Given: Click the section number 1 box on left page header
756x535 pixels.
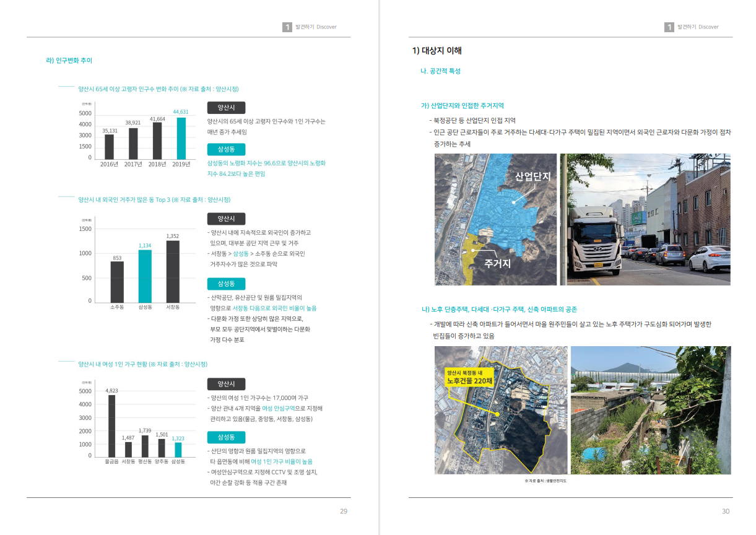Looking at the screenshot, I should pos(287,27).
